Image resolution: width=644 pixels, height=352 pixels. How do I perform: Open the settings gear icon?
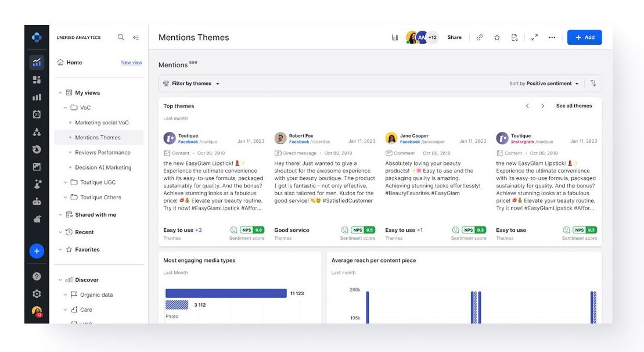click(x=37, y=294)
